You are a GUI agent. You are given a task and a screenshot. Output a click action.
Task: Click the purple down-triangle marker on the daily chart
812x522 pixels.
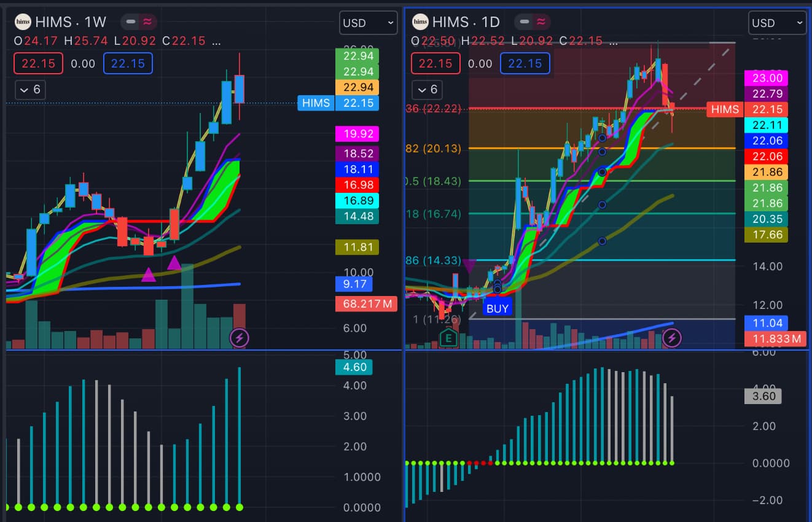469,266
